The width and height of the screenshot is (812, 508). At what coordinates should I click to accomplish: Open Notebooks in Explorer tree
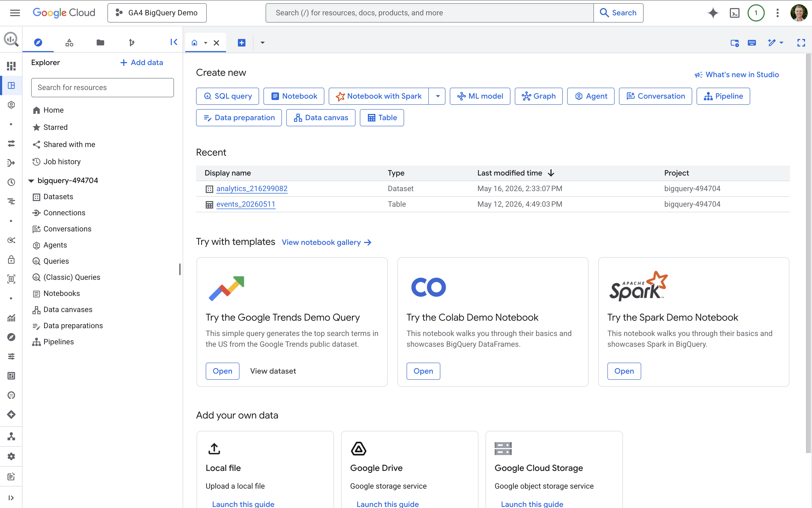coord(61,293)
